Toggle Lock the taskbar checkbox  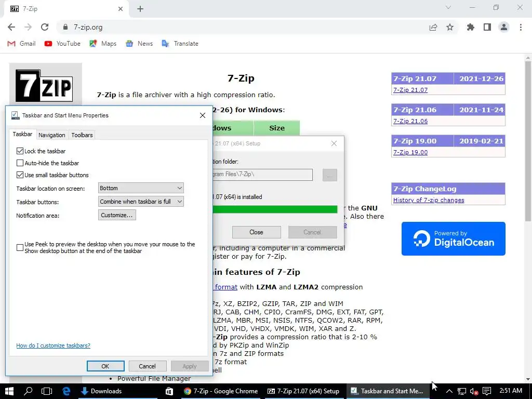tap(20, 151)
